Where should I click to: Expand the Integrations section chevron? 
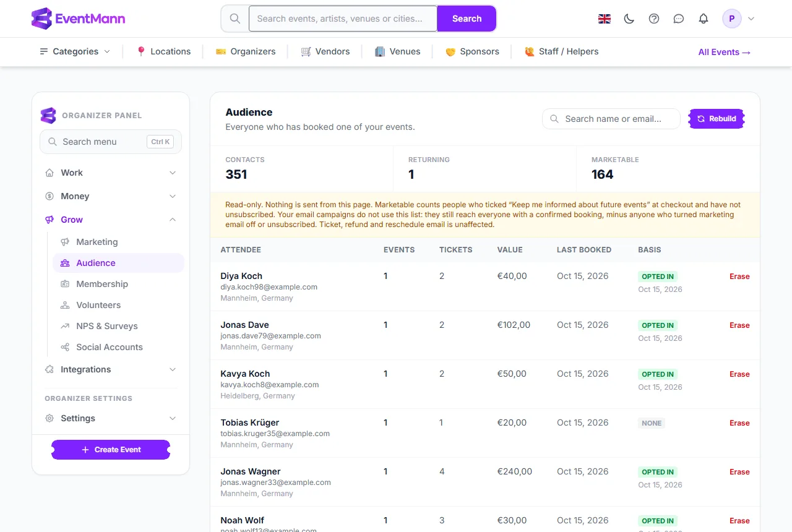(173, 369)
